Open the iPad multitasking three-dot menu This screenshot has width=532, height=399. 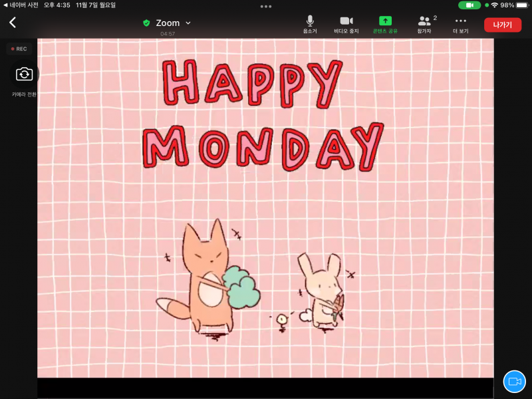pos(266,6)
